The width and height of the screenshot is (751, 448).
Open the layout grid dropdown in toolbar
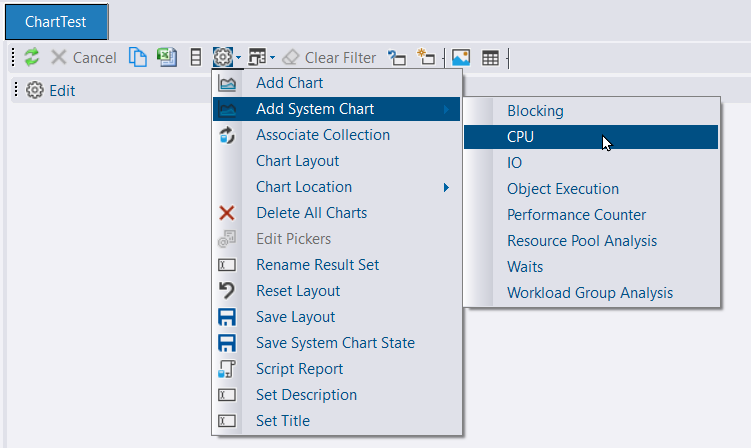pos(261,58)
